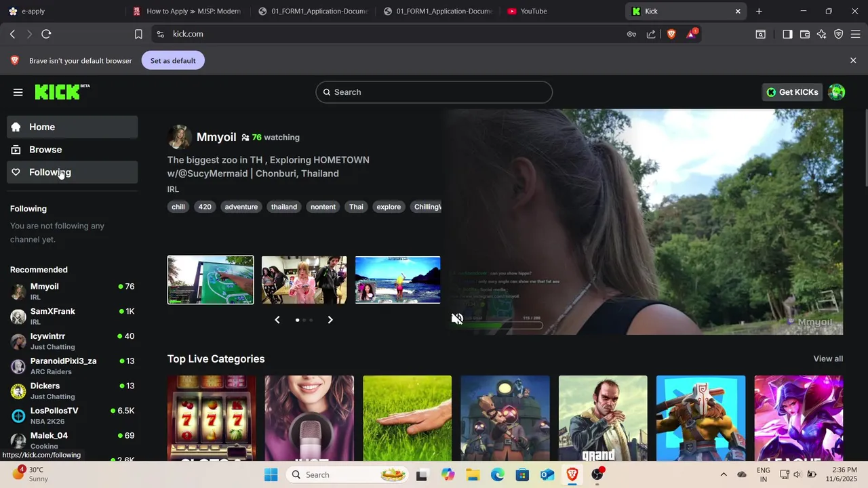Viewport: 868px width, 488px height.
Task: Open the Windows Start menu
Action: pos(271,474)
